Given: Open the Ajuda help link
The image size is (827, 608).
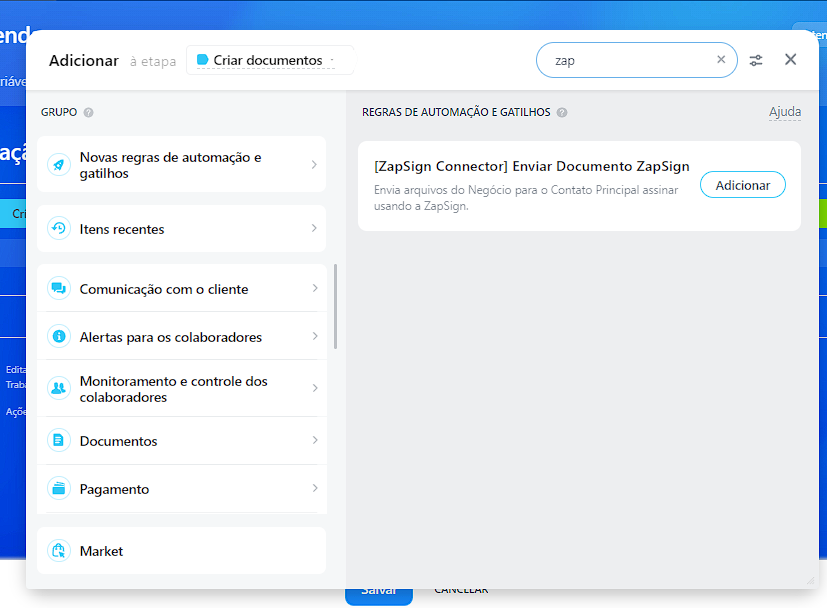Looking at the screenshot, I should [784, 112].
